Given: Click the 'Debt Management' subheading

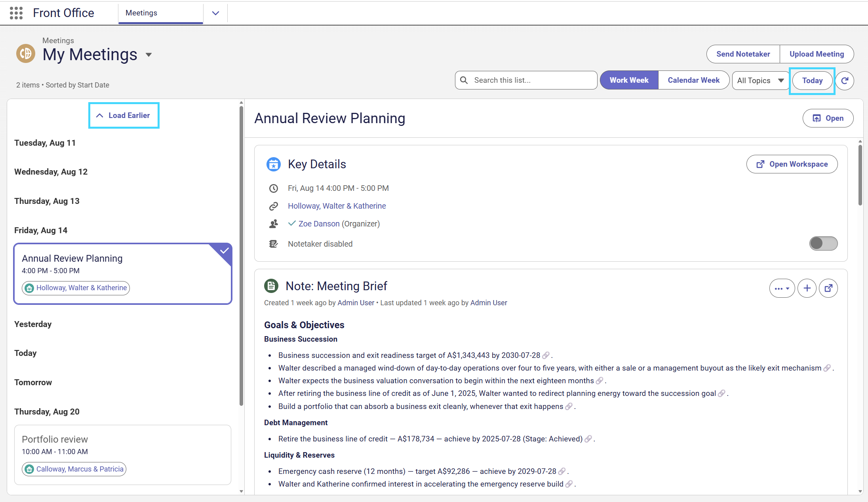Looking at the screenshot, I should coord(296,423).
